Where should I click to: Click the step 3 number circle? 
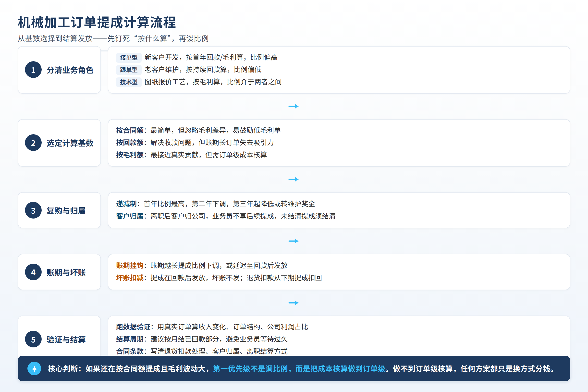click(33, 210)
